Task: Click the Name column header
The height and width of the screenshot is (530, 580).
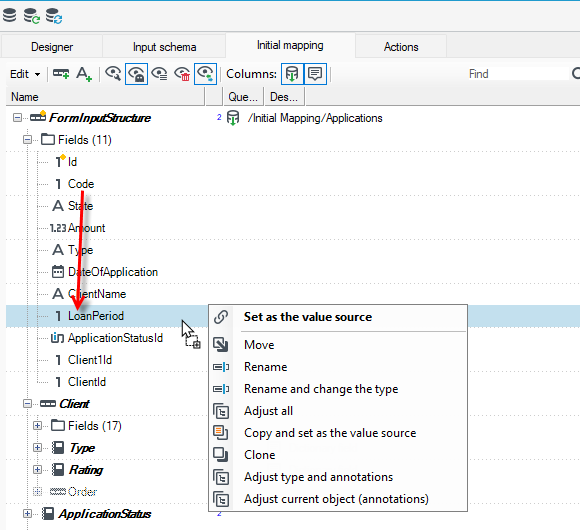Action: pos(105,97)
